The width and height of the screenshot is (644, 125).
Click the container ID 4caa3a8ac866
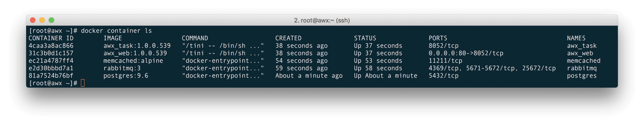coord(51,46)
